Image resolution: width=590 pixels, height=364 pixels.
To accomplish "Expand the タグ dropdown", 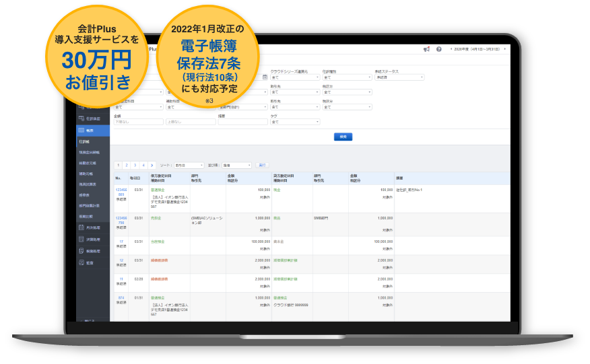I will click(295, 122).
